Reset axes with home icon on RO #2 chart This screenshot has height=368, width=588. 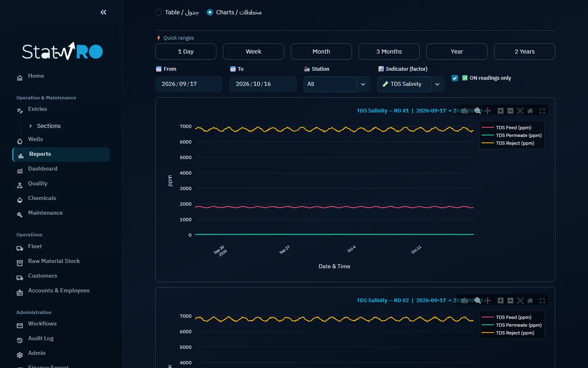coord(530,301)
